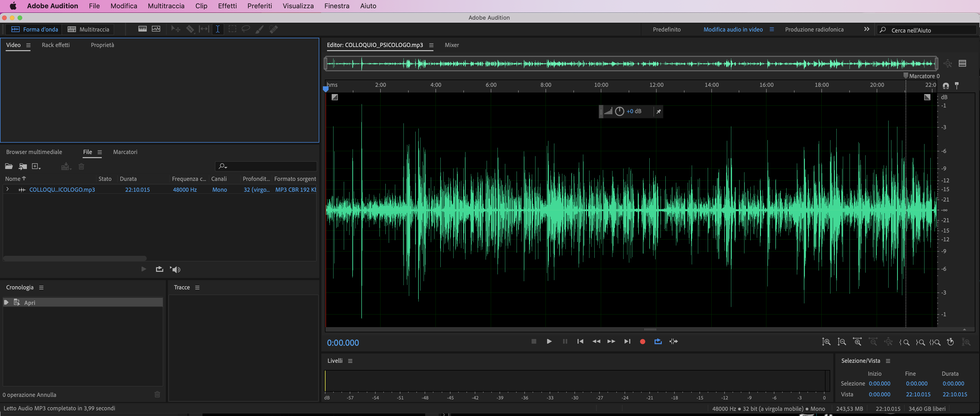
Task: Open the Insert into multitrack dropdown
Action: point(66,166)
